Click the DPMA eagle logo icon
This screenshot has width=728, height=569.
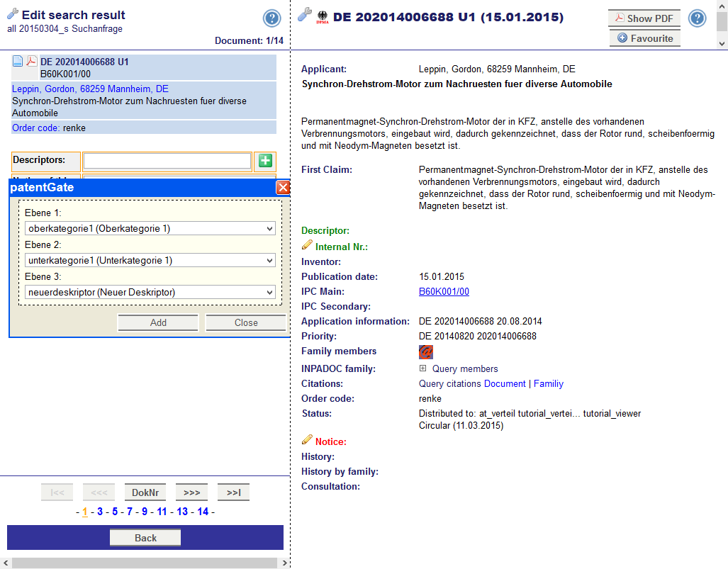[323, 18]
